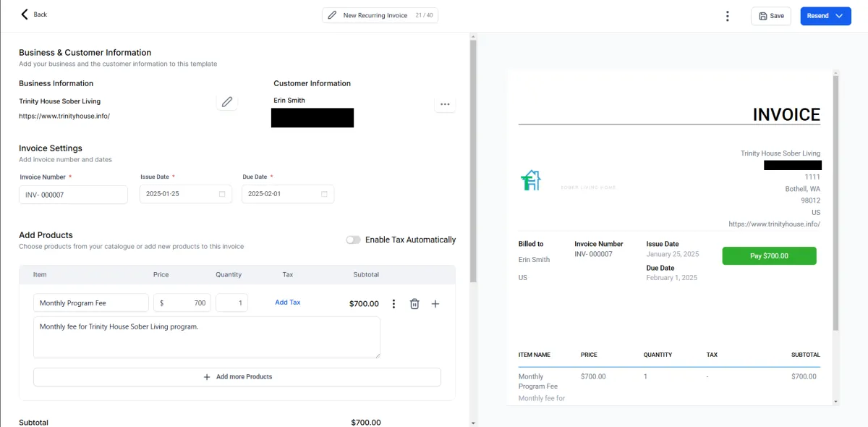
Task: Click Add more Products button
Action: tap(237, 377)
